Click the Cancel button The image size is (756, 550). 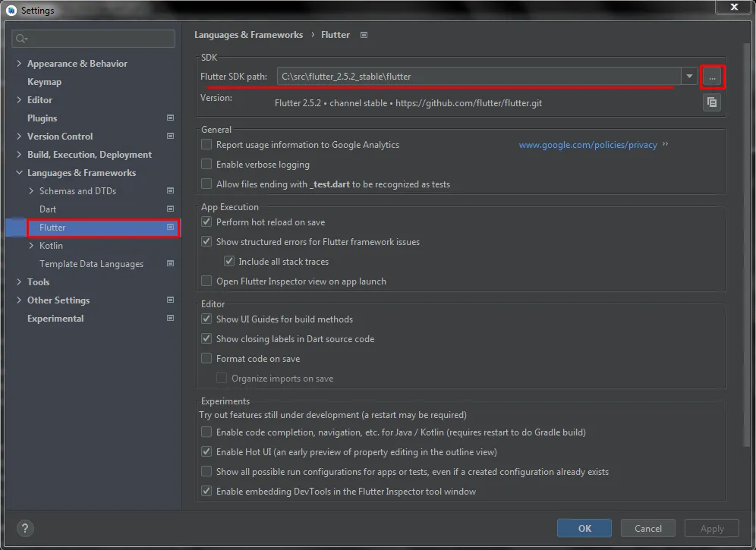[648, 528]
